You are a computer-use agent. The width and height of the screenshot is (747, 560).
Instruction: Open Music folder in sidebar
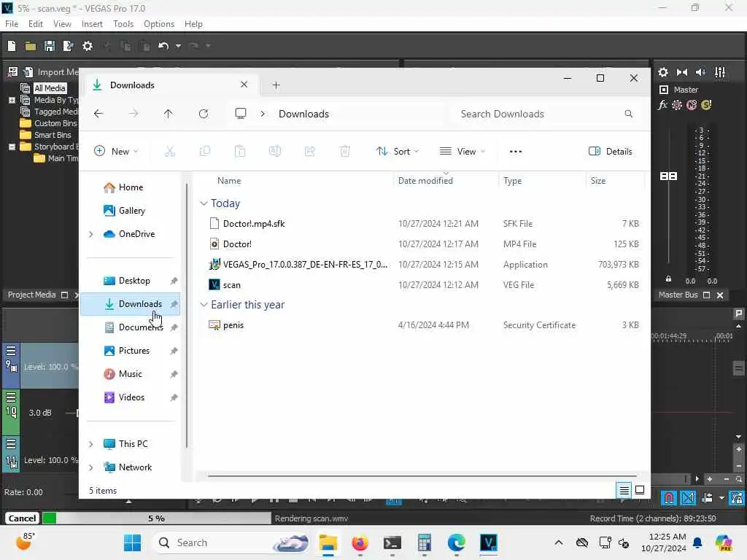click(x=130, y=374)
